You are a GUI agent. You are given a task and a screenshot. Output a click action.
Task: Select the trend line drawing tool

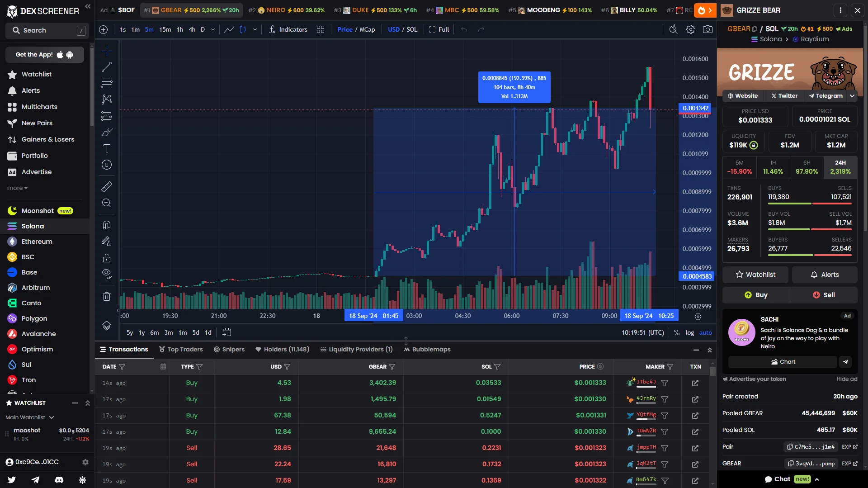tap(107, 67)
